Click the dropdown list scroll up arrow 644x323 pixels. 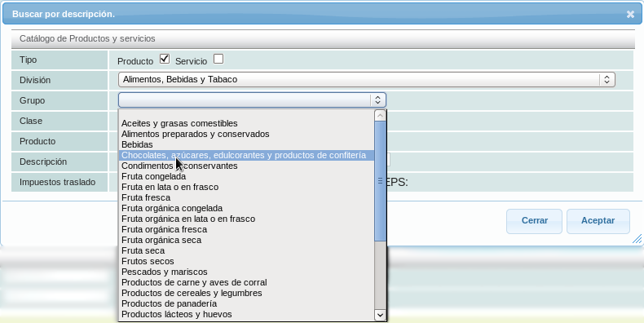pyautogui.click(x=381, y=116)
